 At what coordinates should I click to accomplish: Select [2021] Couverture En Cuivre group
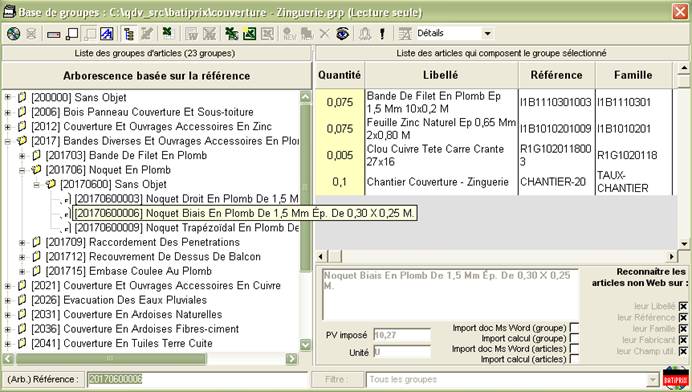coord(156,286)
